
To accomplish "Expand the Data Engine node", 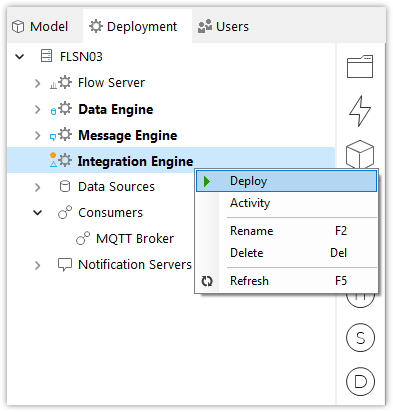I will [x=37, y=109].
